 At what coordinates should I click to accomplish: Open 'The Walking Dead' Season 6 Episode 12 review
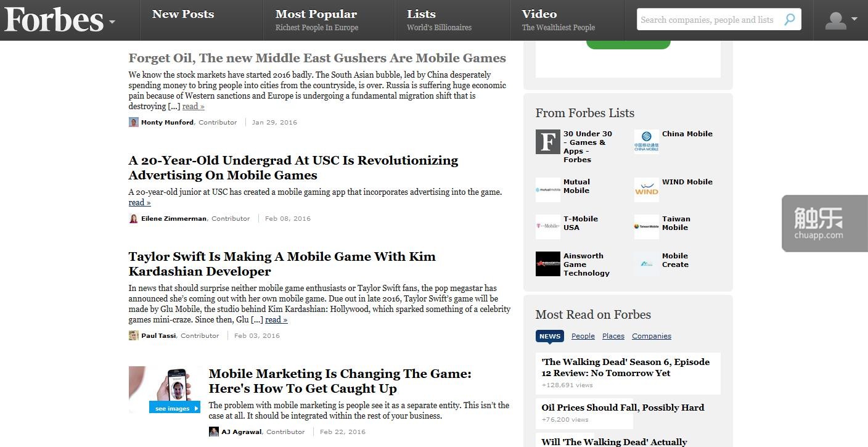tap(625, 367)
